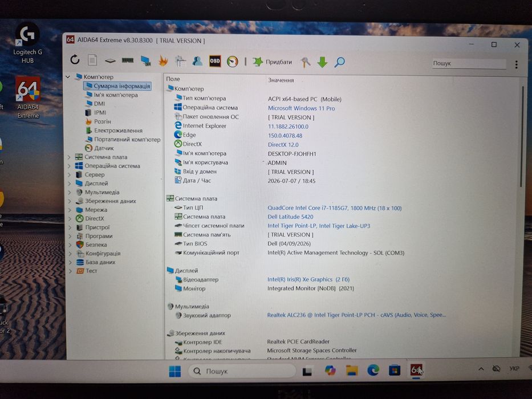Image resolution: width=532 pixels, height=399 pixels.
Task: Click the monitor diagnostics toolbar icon
Action: 145,61
